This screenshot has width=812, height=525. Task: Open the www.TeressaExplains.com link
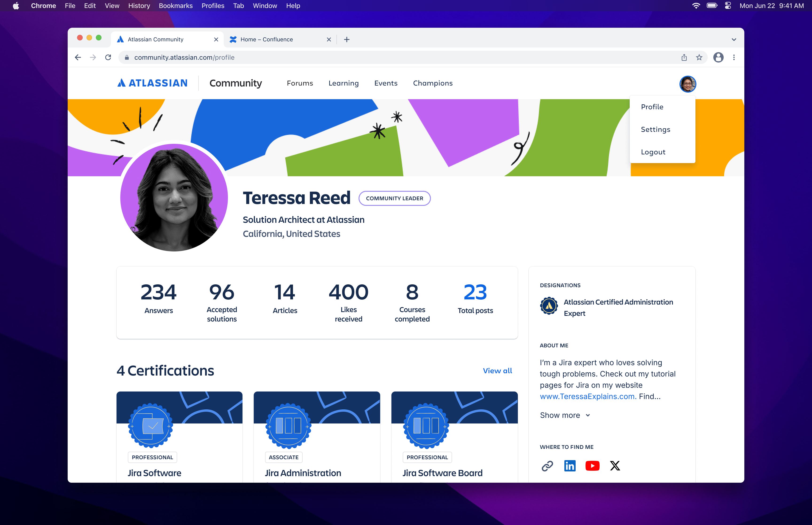[588, 396]
